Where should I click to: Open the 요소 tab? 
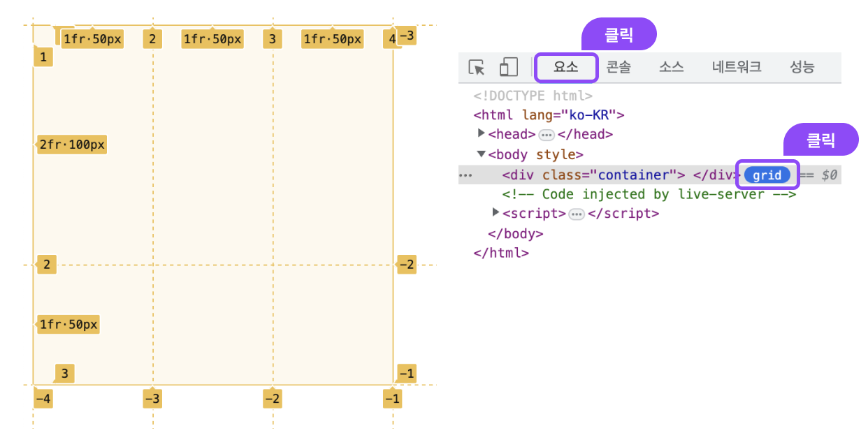pyautogui.click(x=566, y=67)
